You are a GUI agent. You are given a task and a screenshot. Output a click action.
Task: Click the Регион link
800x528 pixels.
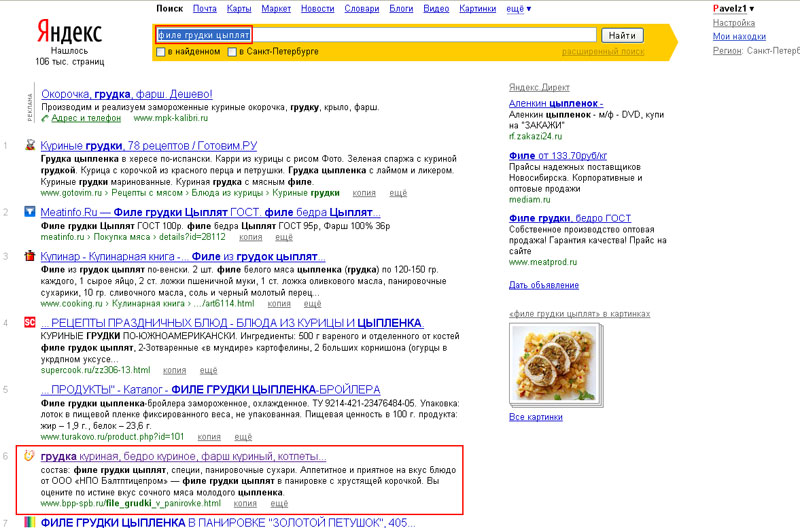click(727, 51)
